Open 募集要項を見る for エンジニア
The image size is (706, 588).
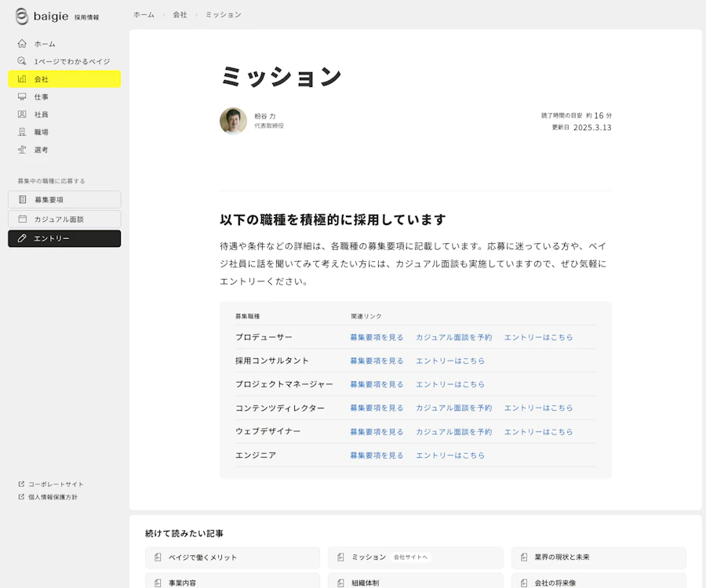tap(377, 456)
